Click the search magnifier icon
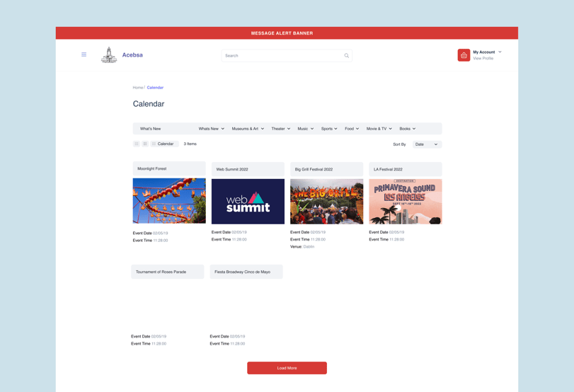Viewport: 574px width, 392px height. tap(346, 55)
